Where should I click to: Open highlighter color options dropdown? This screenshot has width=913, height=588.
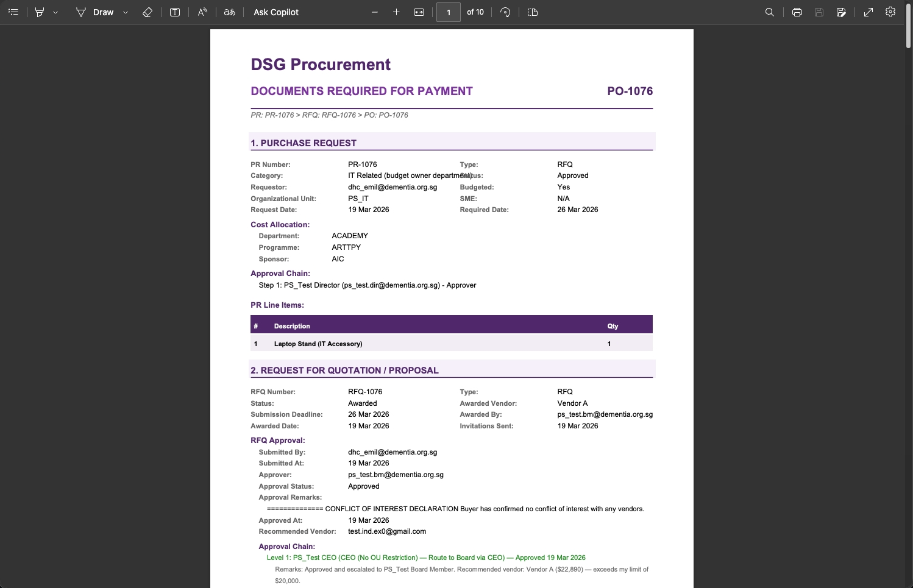[x=55, y=12]
